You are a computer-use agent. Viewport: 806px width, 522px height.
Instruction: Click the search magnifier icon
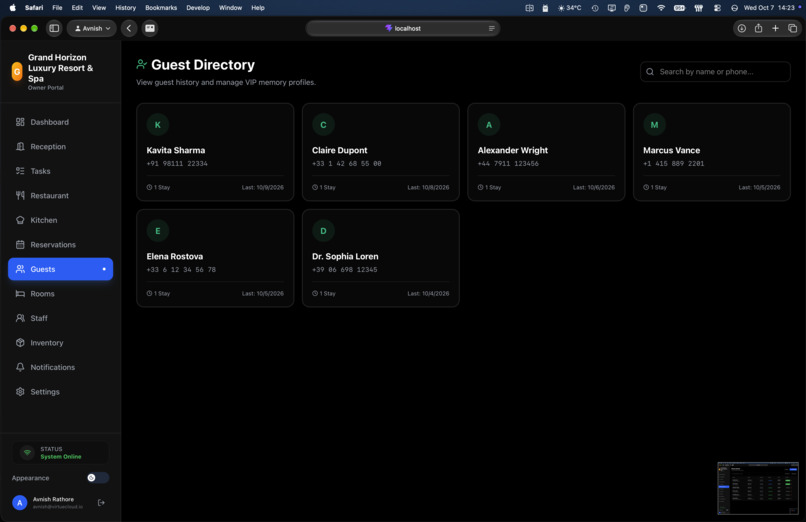pyautogui.click(x=650, y=71)
